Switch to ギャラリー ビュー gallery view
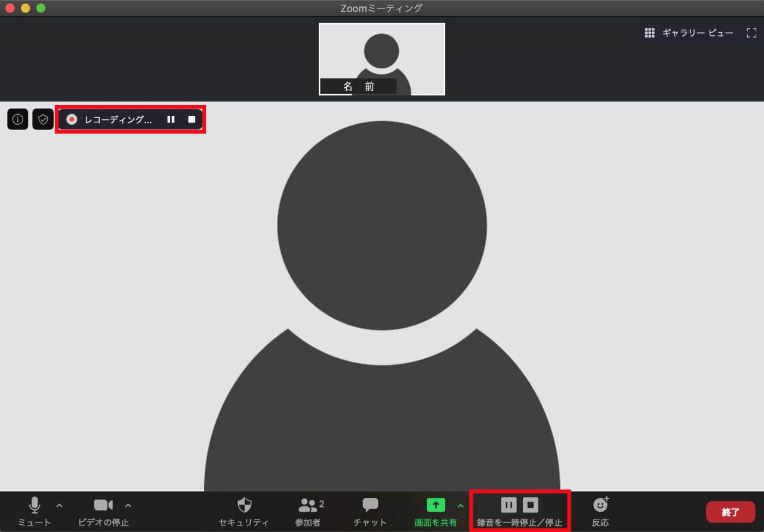 click(689, 33)
